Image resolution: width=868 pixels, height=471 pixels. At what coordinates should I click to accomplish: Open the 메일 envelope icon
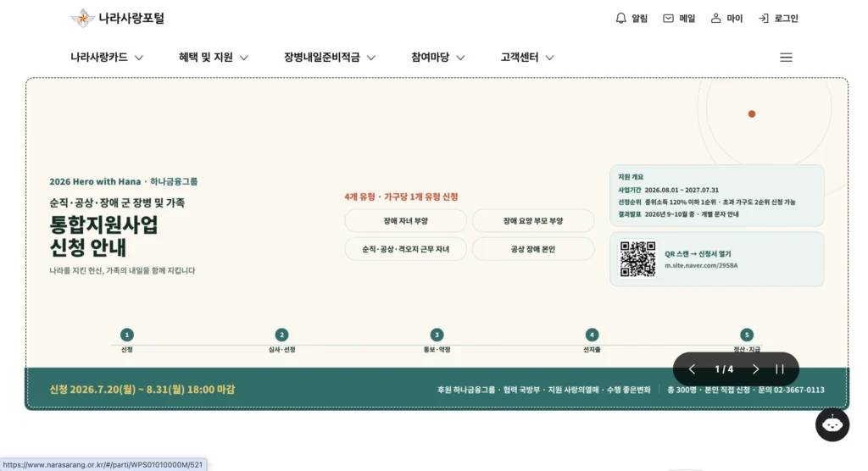coord(668,19)
